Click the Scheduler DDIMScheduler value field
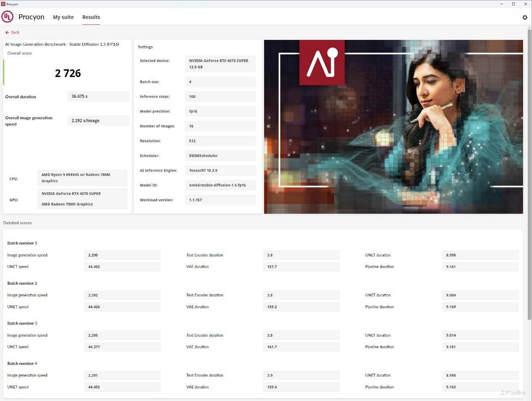This screenshot has height=401, width=532. click(220, 156)
